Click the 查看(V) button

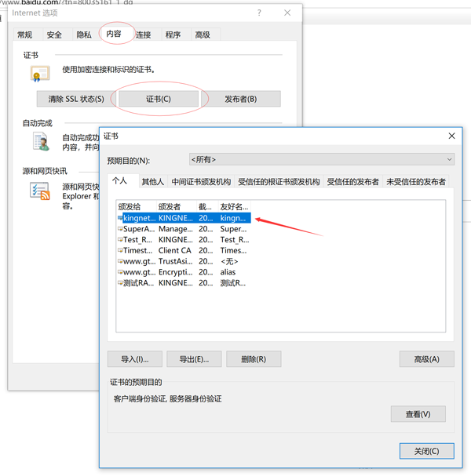tap(418, 414)
